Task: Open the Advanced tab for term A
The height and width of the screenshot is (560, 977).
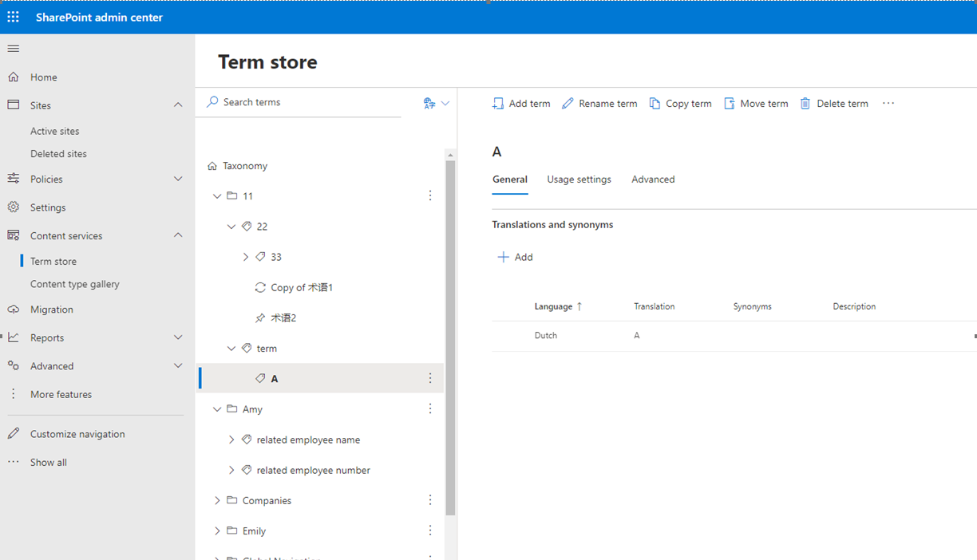Action: coord(653,179)
